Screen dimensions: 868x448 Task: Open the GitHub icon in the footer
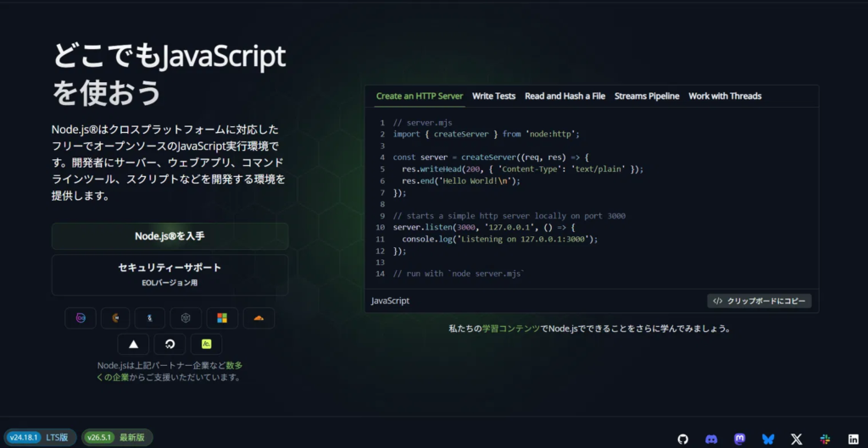pyautogui.click(x=682, y=440)
